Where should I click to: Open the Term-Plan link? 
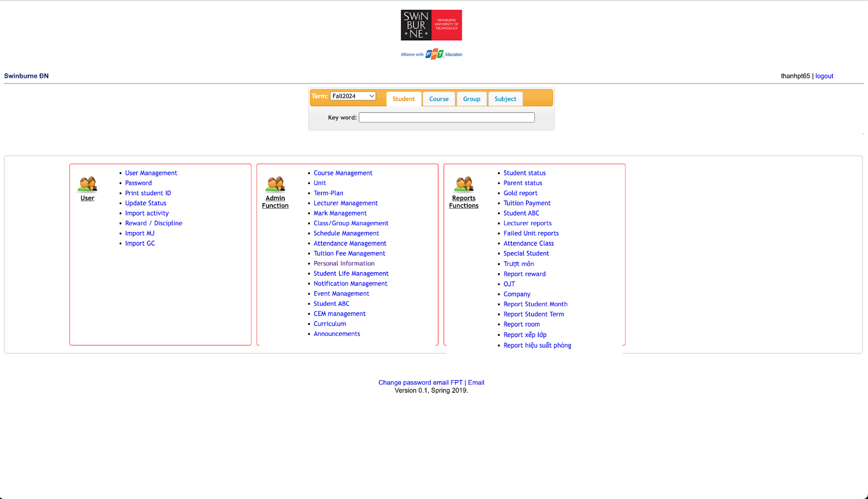(x=328, y=193)
